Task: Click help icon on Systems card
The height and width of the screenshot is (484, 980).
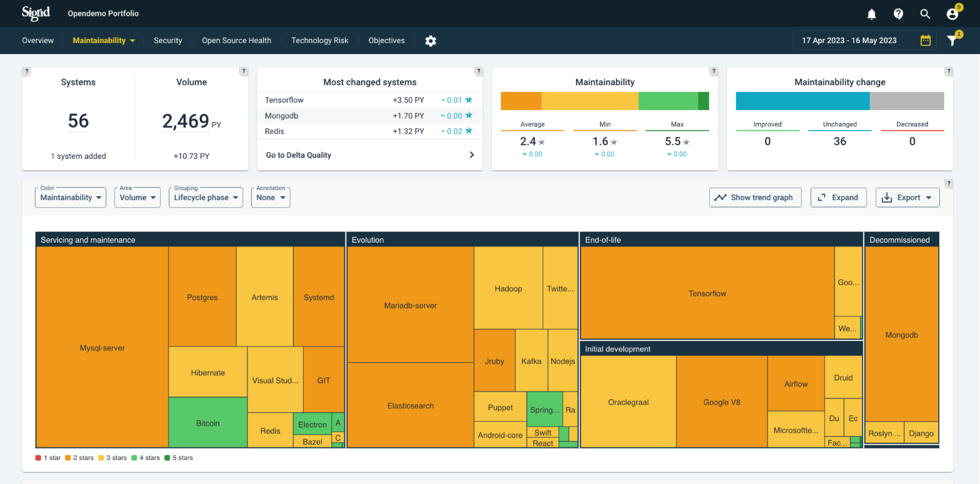Action: pos(27,71)
